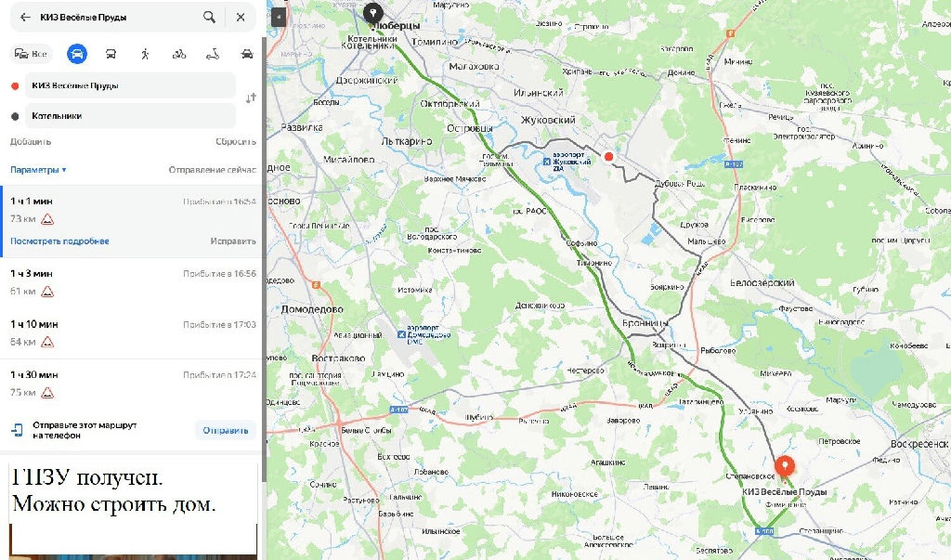Select the 1 ч 10 мин route option
This screenshot has width=951, height=560.
[x=132, y=333]
